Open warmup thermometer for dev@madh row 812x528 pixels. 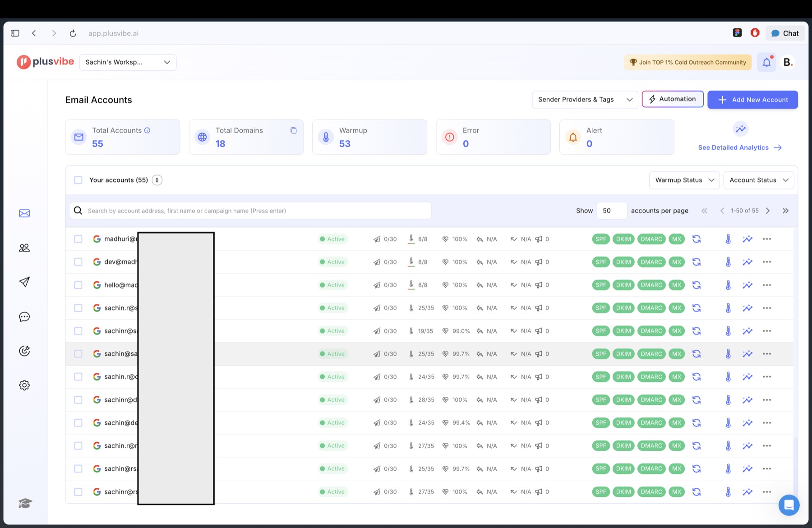pyautogui.click(x=728, y=262)
